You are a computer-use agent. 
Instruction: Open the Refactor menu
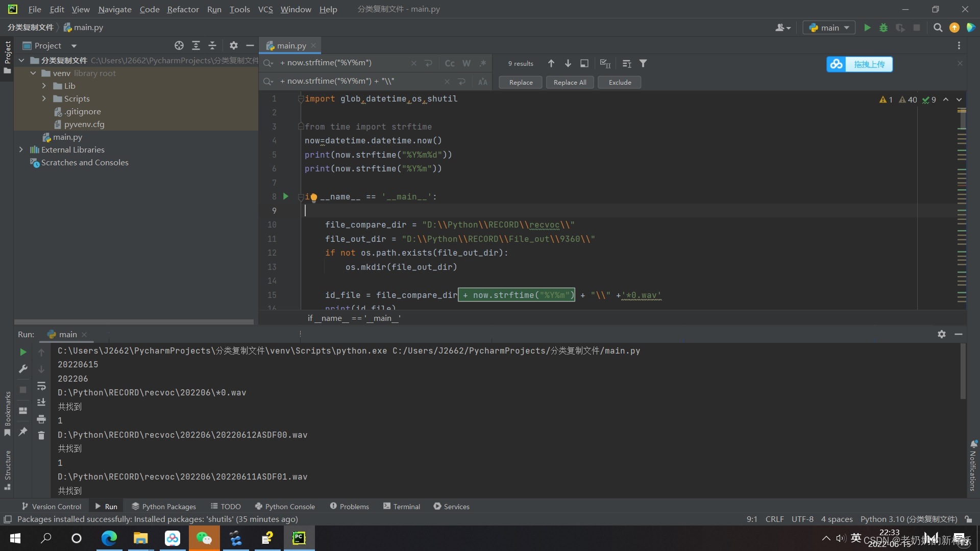[183, 9]
